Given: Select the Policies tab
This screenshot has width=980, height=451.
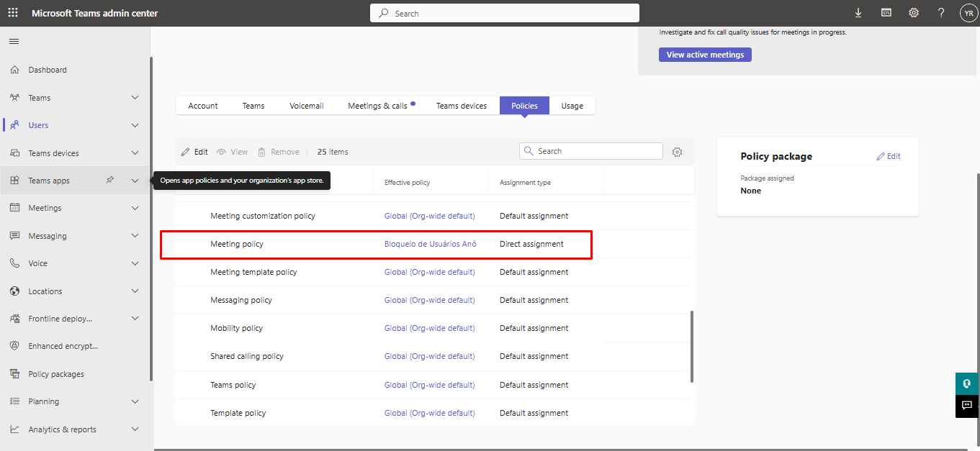Looking at the screenshot, I should [524, 106].
